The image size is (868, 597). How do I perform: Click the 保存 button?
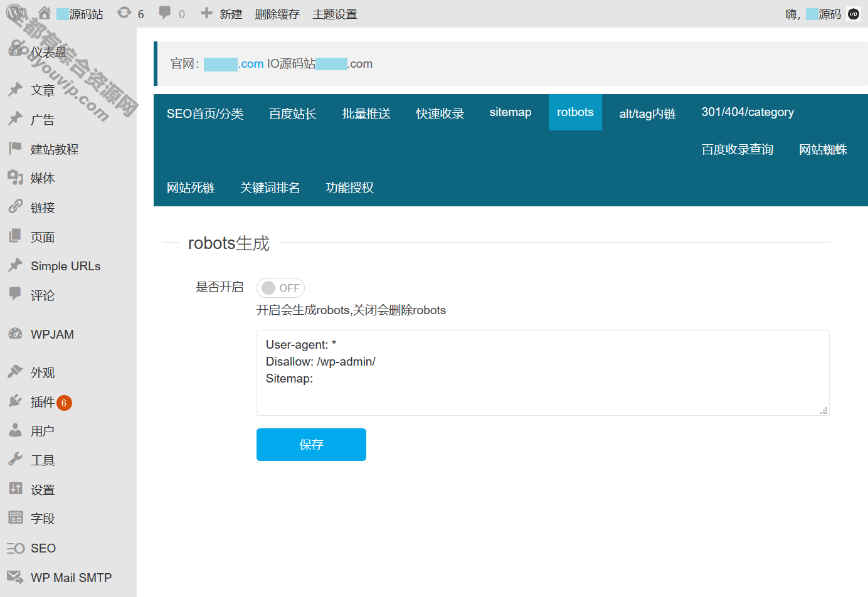pos(311,445)
